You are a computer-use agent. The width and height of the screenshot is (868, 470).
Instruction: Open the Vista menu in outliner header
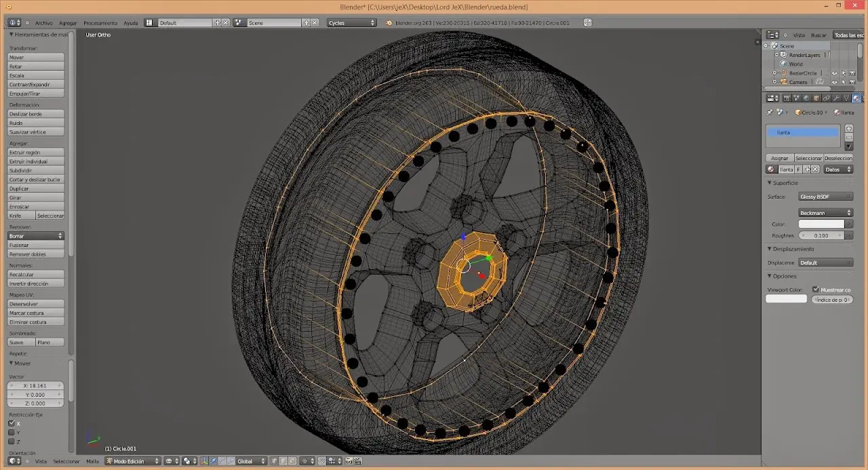click(799, 35)
